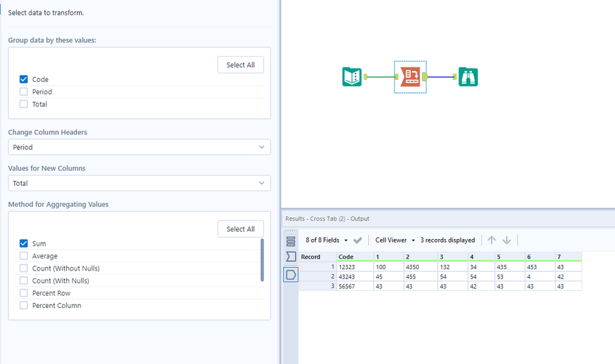
Task: Select cell with code 56567
Action: click(355, 286)
